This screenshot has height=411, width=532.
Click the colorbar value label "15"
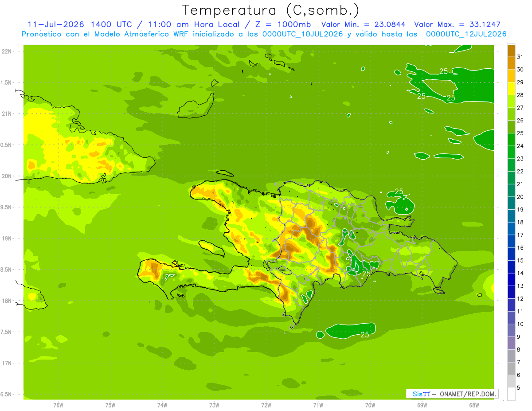[520, 260]
